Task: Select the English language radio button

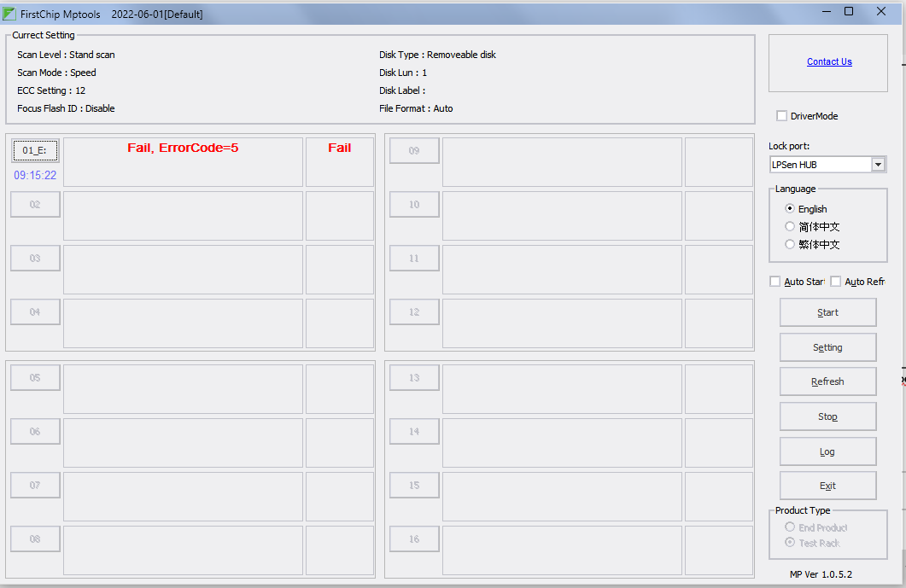Action: 790,209
